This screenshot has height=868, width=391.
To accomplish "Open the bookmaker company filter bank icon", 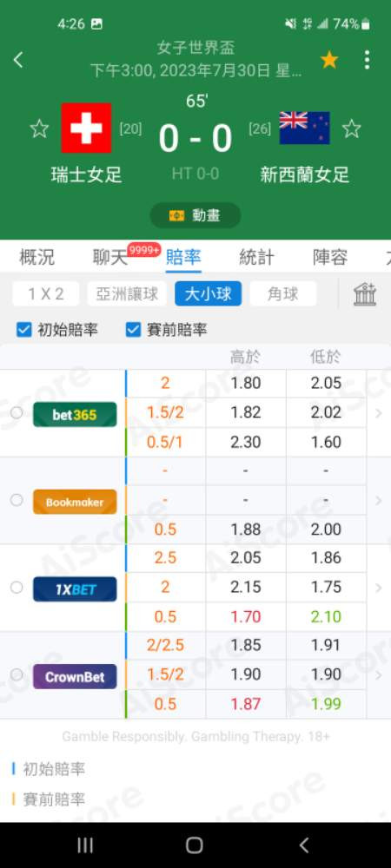I will pos(365,294).
